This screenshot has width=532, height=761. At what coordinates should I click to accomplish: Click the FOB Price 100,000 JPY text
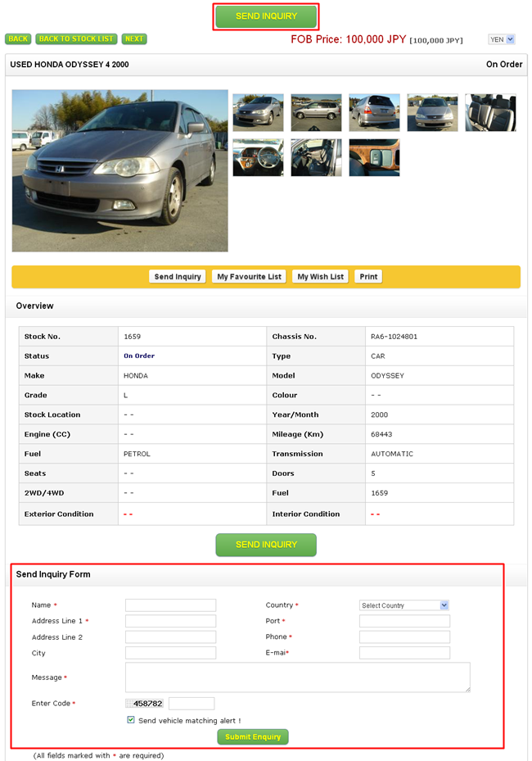348,39
